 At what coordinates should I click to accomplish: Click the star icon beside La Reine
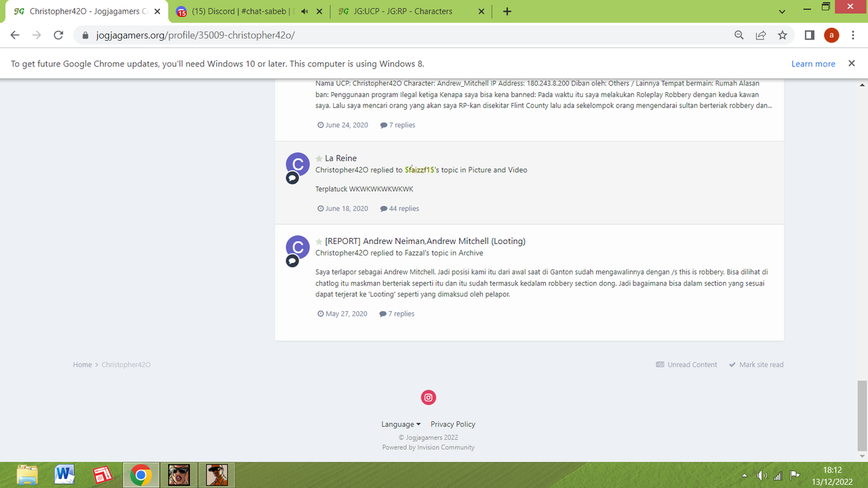click(319, 159)
